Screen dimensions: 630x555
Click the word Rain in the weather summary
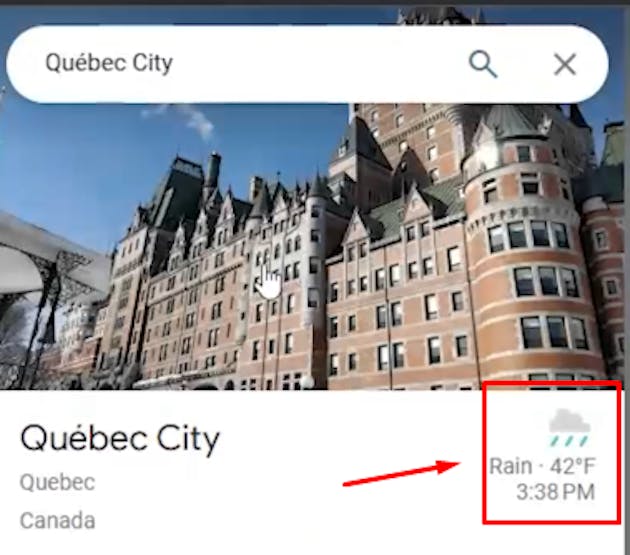click(511, 466)
